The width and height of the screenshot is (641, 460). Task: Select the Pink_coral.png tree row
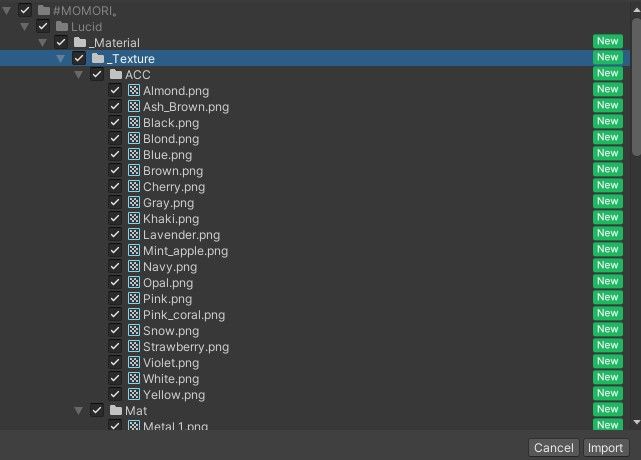click(x=315, y=314)
